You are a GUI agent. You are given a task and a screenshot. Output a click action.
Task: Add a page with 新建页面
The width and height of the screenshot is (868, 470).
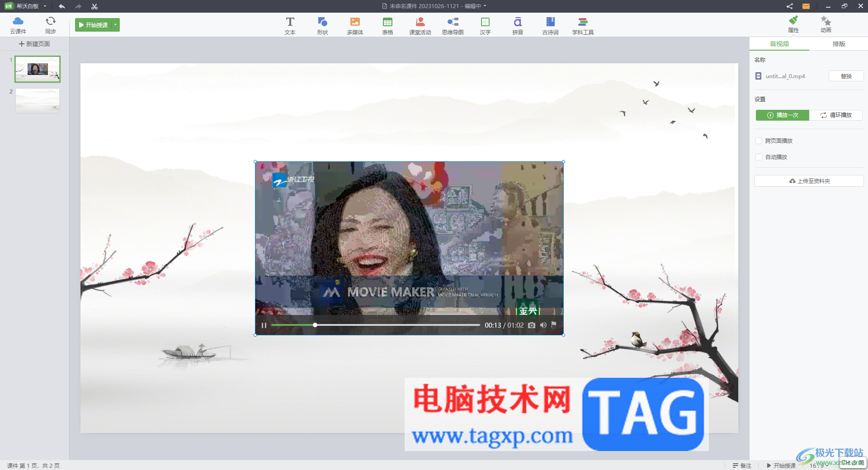pyautogui.click(x=34, y=44)
